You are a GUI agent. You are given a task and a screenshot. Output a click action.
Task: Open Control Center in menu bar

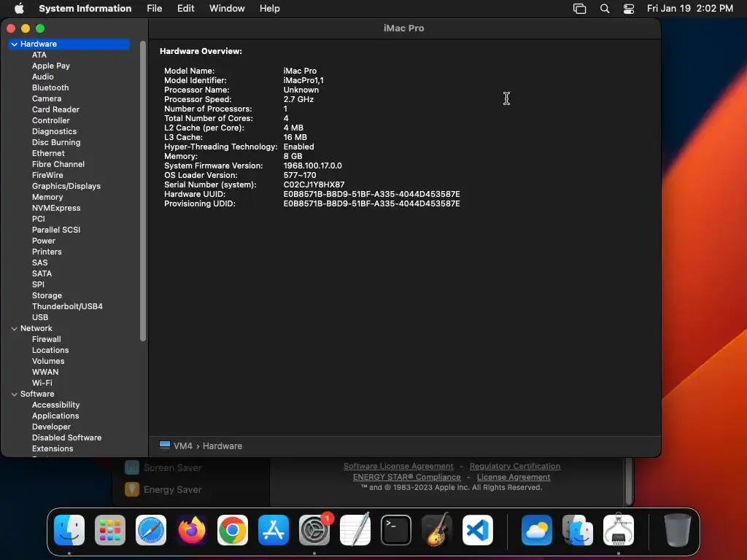pyautogui.click(x=629, y=9)
